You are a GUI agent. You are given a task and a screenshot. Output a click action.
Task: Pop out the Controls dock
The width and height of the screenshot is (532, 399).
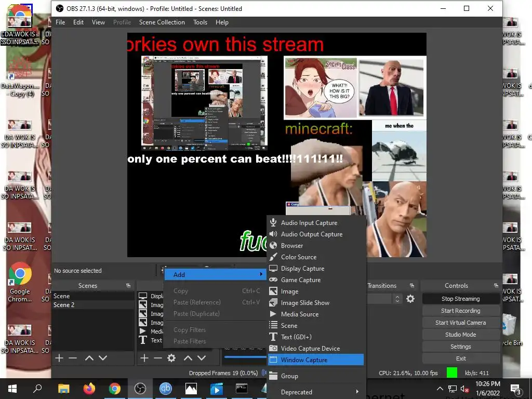[496, 286]
